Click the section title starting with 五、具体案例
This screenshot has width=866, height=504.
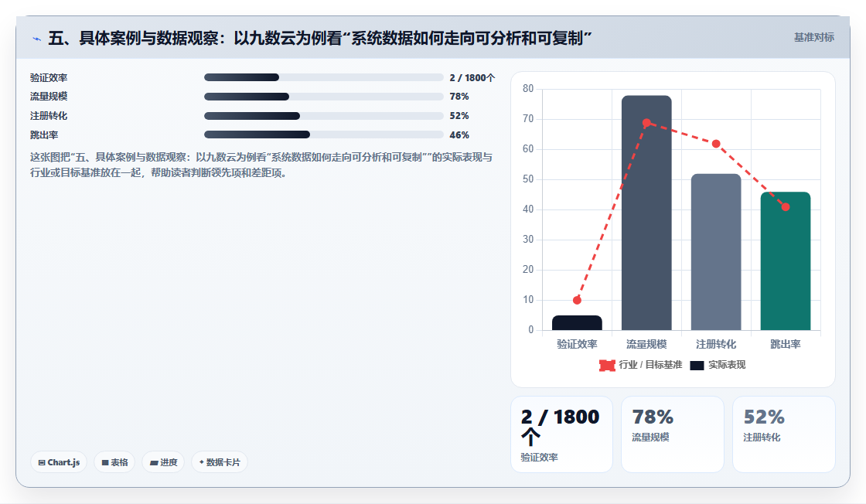pos(320,38)
